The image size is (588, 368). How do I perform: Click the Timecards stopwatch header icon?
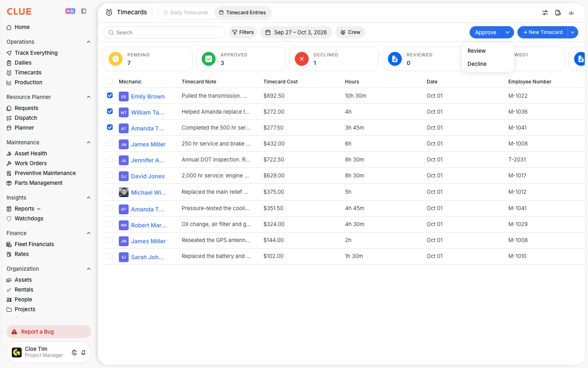pyautogui.click(x=109, y=12)
